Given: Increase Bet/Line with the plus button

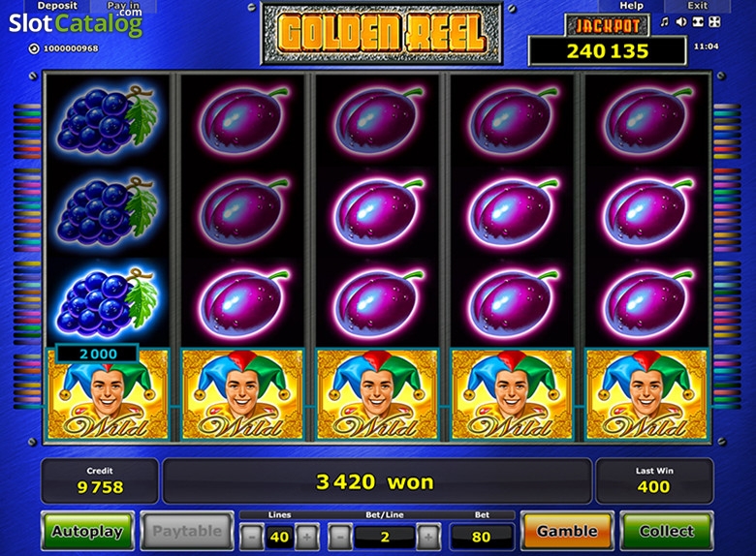Looking at the screenshot, I should click(x=428, y=537).
